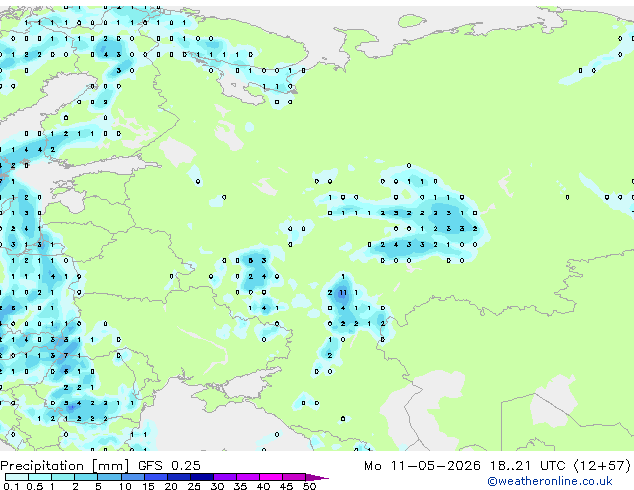This screenshot has height=490, width=634.
Task: Click the "15" legend scale label
Action: click(x=148, y=486)
